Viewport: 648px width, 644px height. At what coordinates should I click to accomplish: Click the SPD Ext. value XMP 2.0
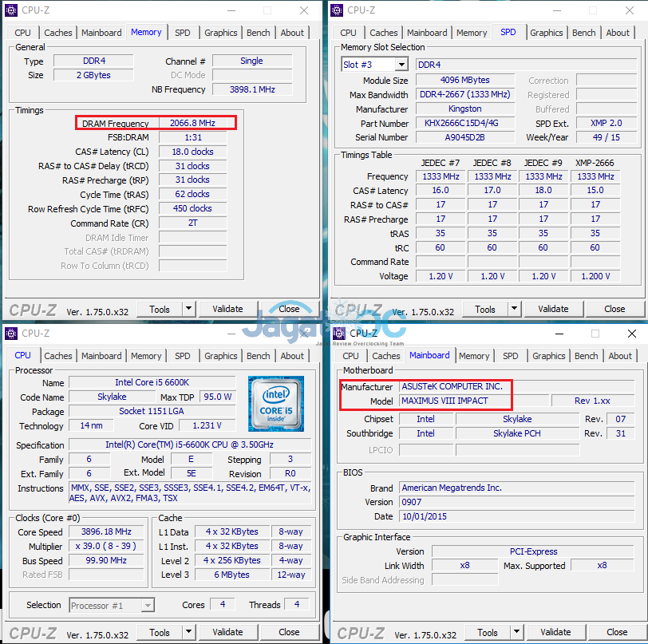607,123
